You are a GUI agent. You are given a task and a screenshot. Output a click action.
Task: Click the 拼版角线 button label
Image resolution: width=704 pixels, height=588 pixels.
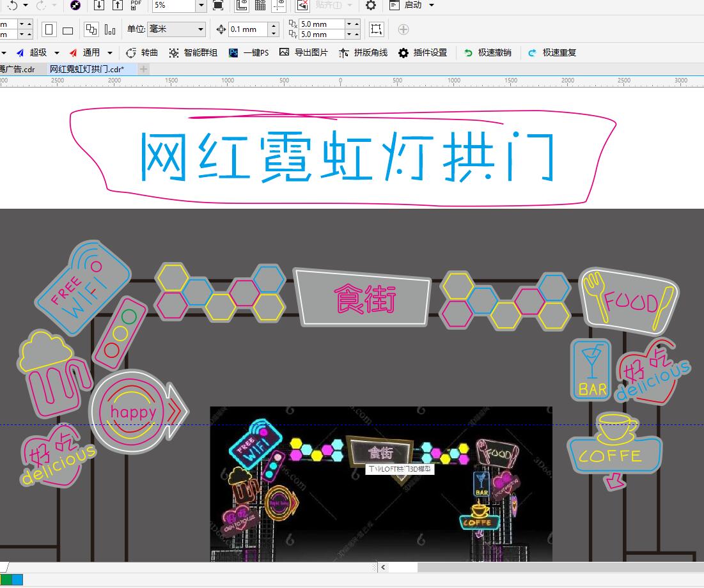tap(371, 52)
